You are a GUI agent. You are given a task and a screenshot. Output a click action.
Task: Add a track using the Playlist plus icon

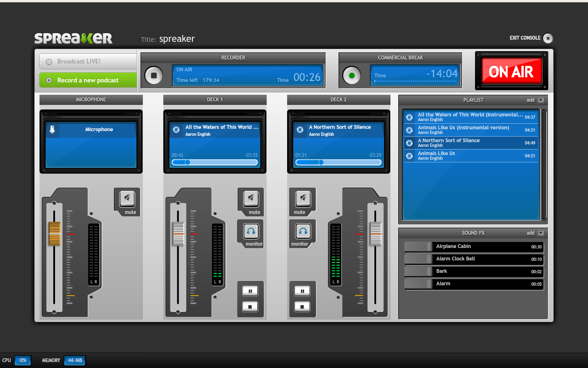click(541, 100)
